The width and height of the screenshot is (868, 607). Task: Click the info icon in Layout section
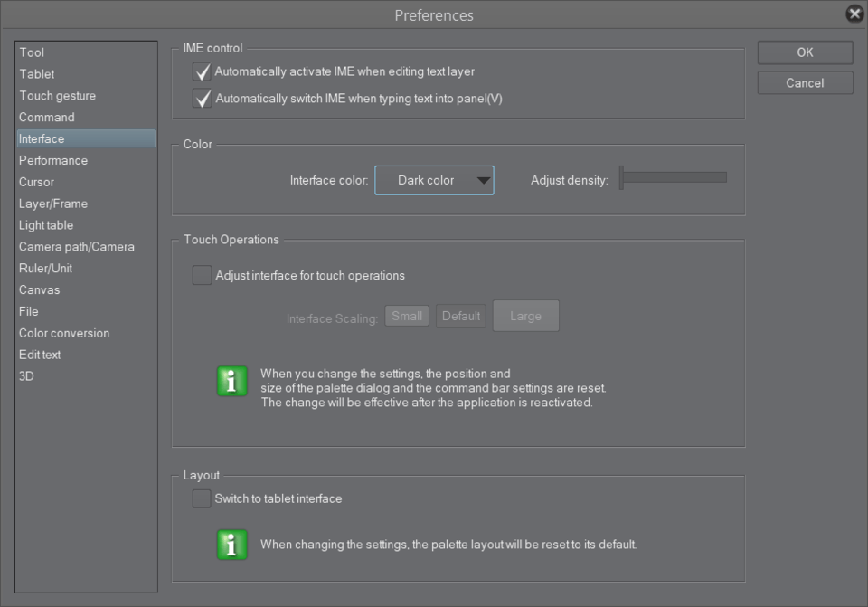(x=232, y=545)
